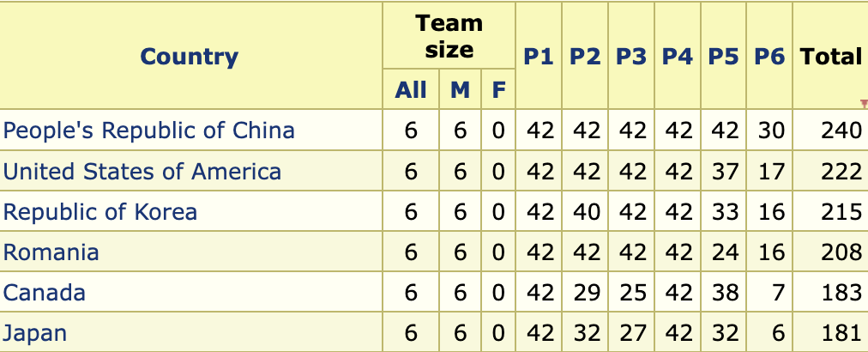The height and width of the screenshot is (352, 868).
Task: Click China's total score 240
Action: [841, 130]
